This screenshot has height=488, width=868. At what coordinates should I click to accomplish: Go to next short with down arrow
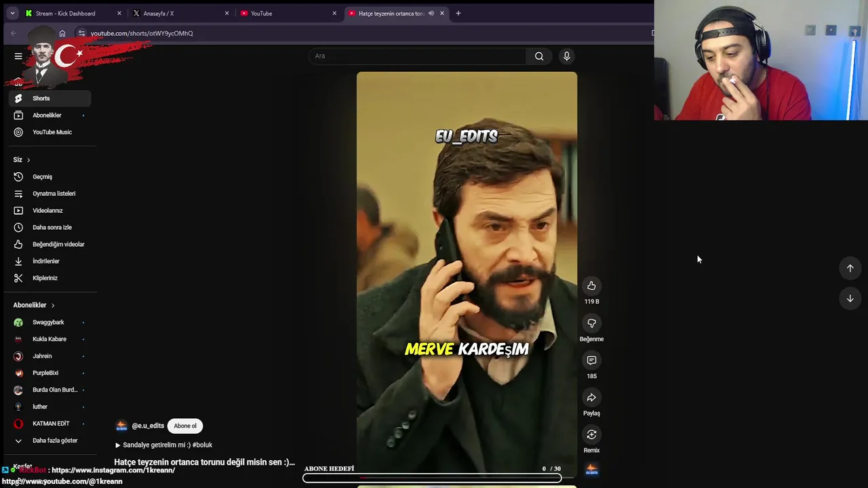850,299
